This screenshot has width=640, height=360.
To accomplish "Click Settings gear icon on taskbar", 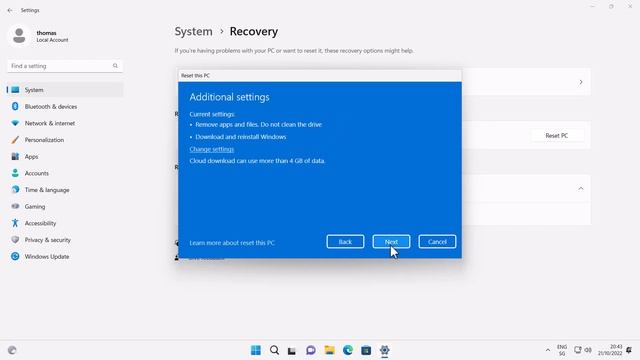I will point(384,350).
